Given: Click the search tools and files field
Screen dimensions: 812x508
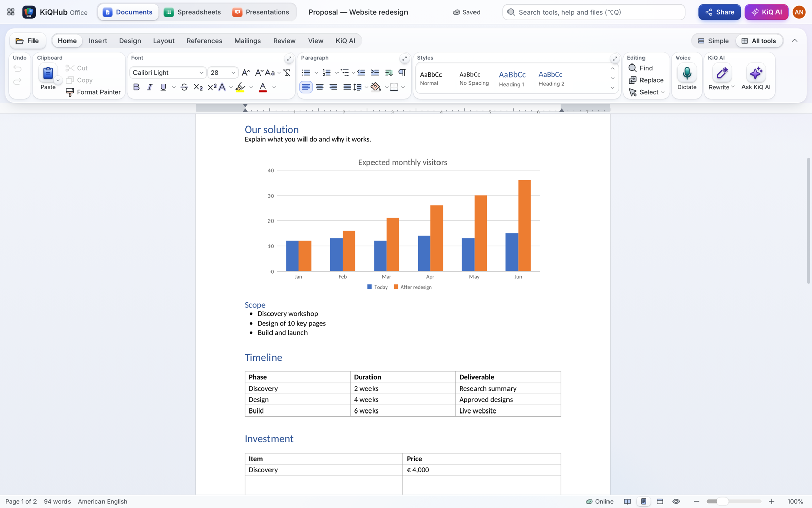Looking at the screenshot, I should [594, 12].
